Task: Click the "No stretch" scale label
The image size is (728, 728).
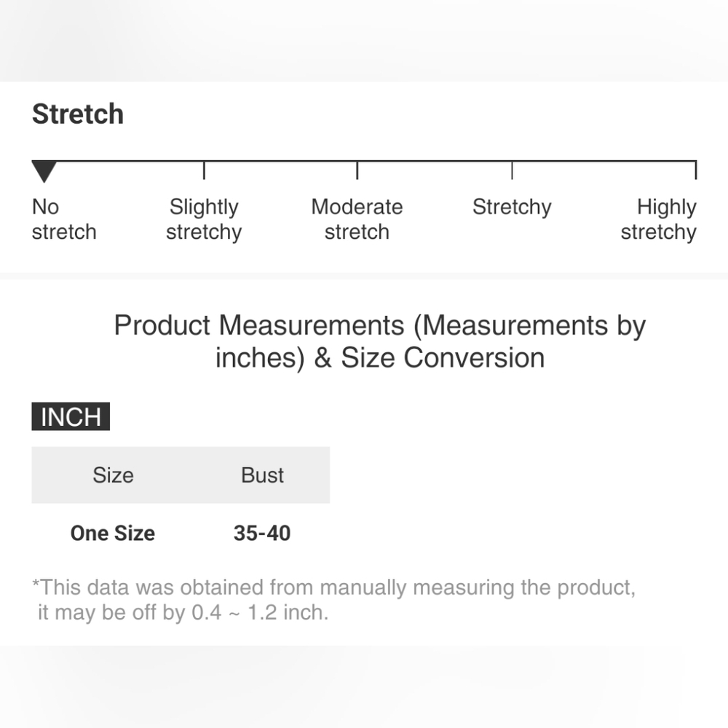Action: (63, 219)
